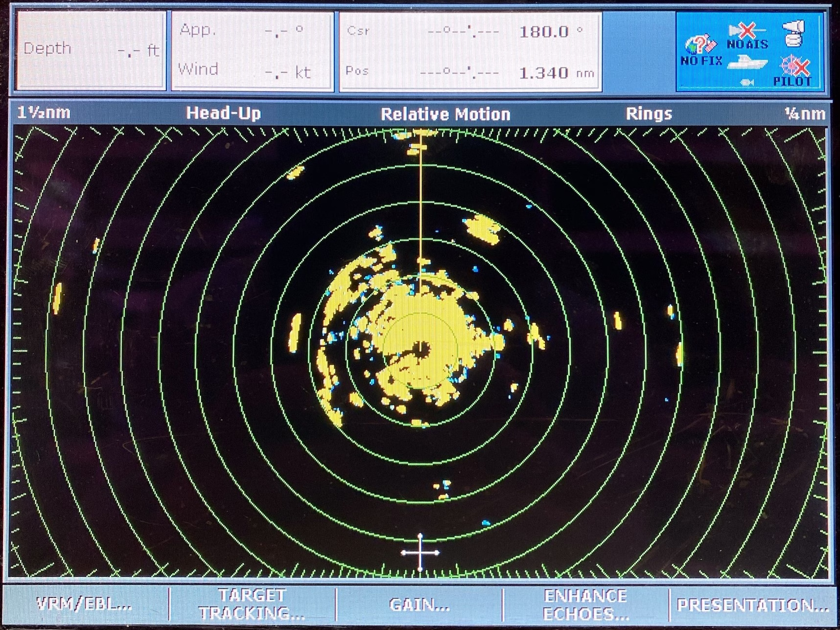The image size is (840, 630).
Task: Click the small fish icon in status panel
Action: pos(747,83)
